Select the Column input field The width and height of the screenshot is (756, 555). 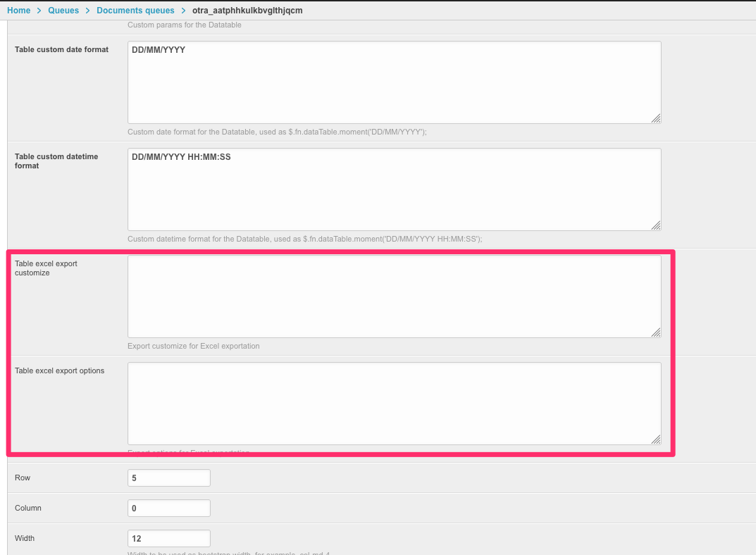click(x=169, y=509)
